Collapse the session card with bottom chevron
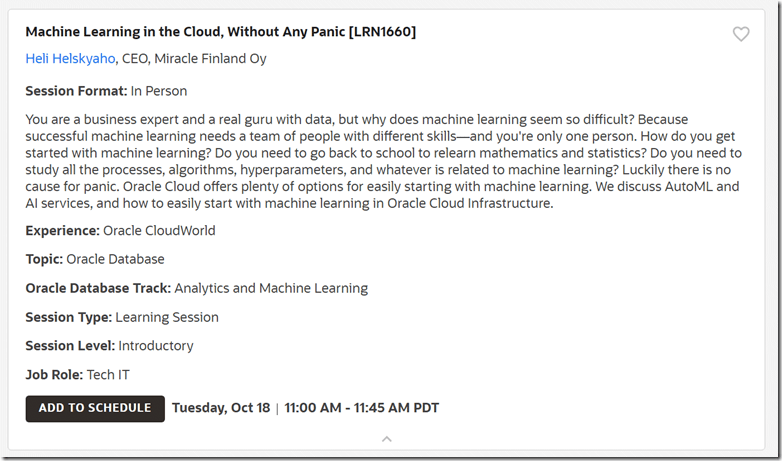This screenshot has height=461, width=782. coord(387,439)
